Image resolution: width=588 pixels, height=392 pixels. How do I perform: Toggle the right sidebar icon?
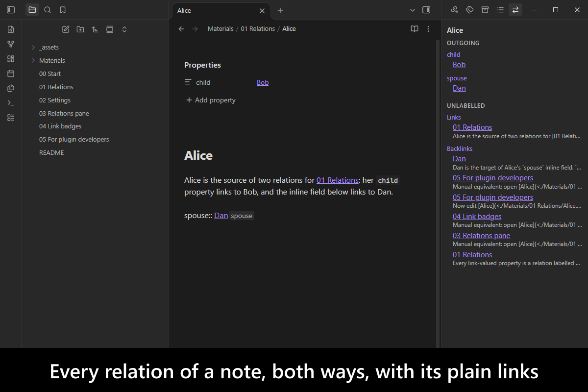pyautogui.click(x=426, y=10)
